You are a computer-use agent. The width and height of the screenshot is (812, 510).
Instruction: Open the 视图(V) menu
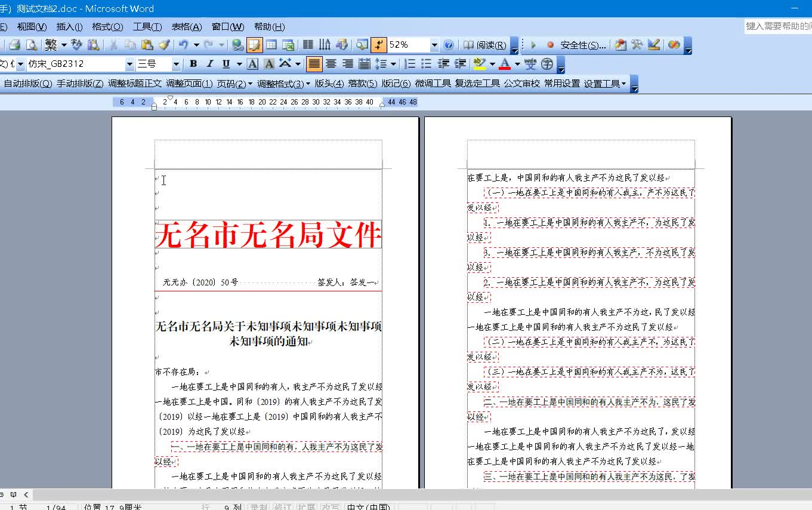tap(32, 26)
